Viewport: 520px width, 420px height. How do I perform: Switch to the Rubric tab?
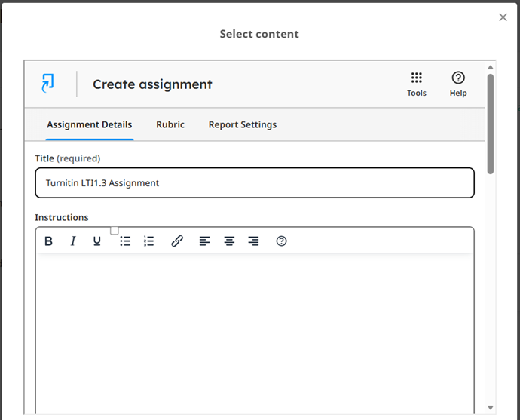(x=170, y=124)
